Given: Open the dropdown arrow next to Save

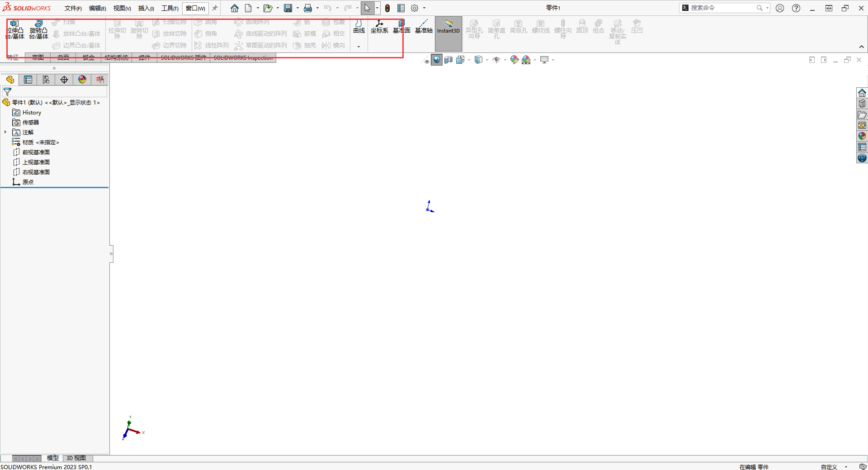Looking at the screenshot, I should click(x=297, y=8).
